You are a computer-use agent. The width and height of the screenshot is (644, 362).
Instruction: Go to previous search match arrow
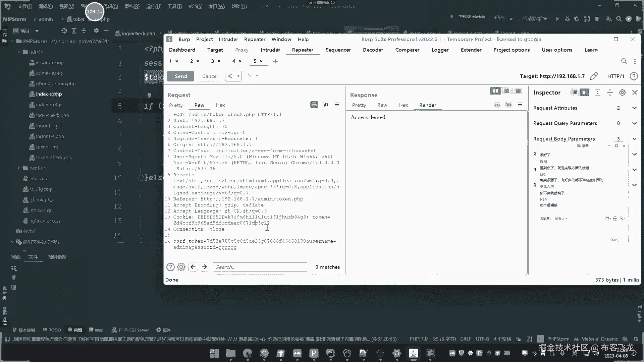tap(193, 267)
